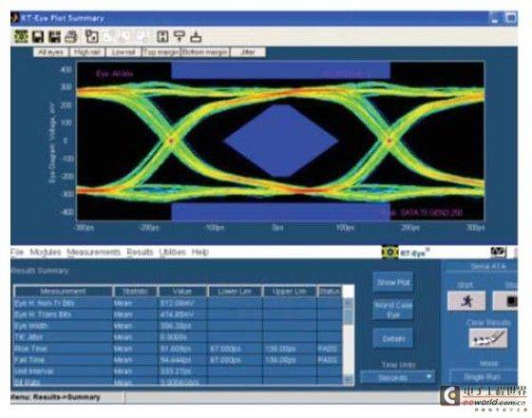This screenshot has height=418, width=532.
Task: Select the Eye H: Trans Bits row
Action: tap(178, 314)
